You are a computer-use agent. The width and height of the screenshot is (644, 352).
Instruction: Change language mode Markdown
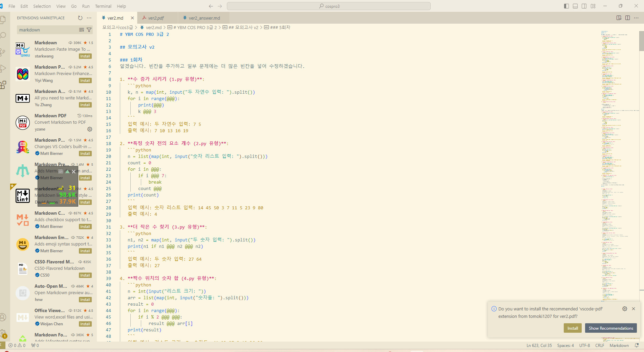[x=619, y=345]
